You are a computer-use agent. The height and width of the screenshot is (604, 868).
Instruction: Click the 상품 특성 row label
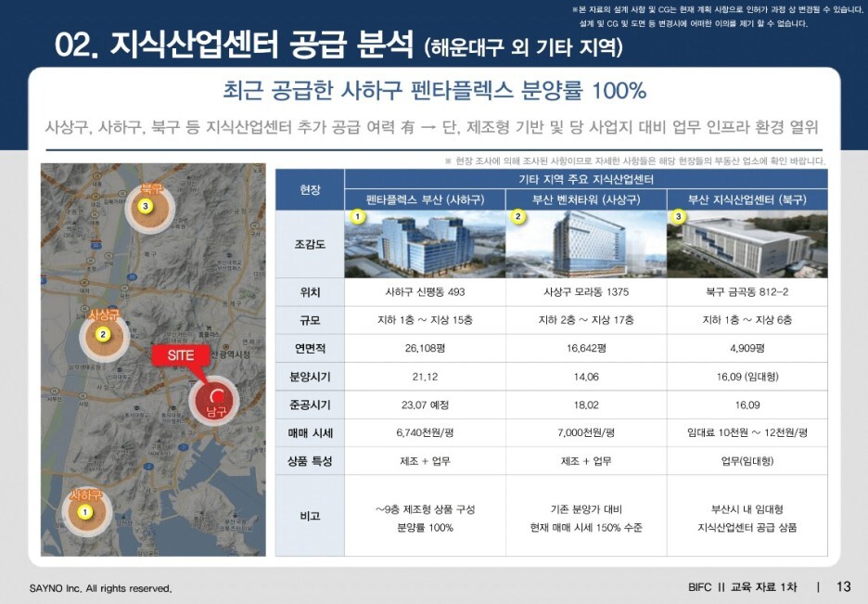[310, 460]
